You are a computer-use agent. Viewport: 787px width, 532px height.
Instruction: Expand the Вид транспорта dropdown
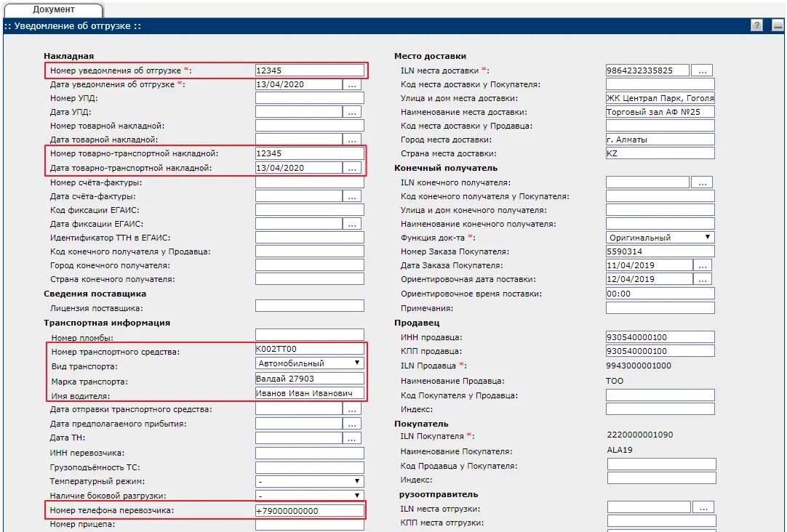[309, 363]
